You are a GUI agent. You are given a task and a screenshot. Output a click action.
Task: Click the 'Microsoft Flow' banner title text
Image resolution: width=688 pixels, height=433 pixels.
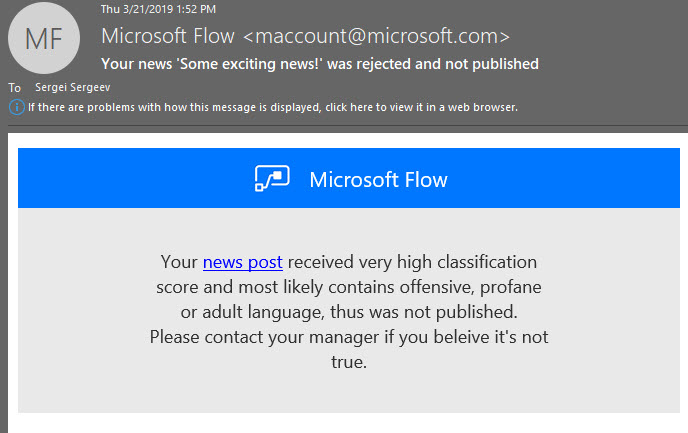pyautogui.click(x=378, y=180)
